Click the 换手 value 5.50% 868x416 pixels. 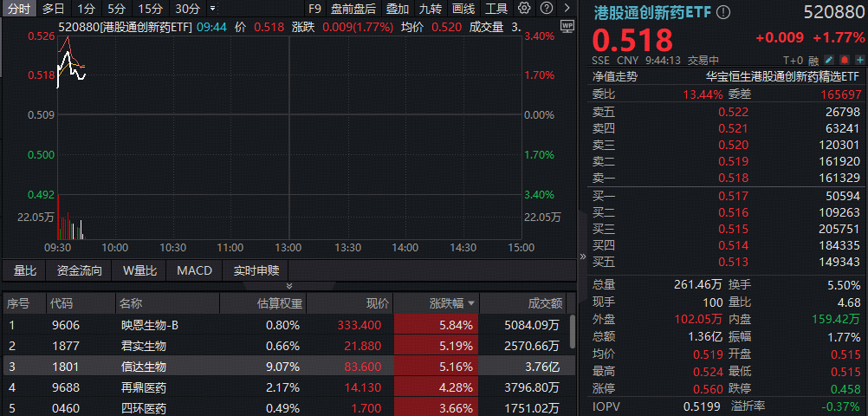pos(845,285)
